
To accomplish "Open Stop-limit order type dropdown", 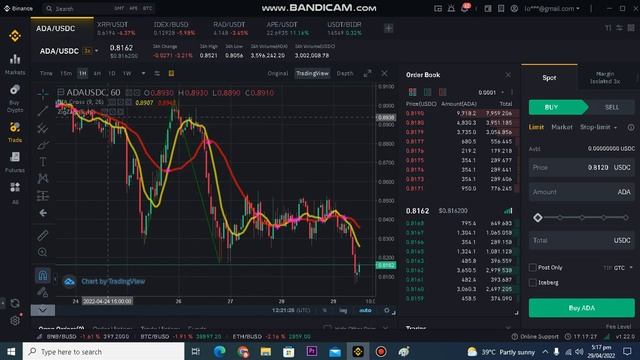I will [x=598, y=127].
